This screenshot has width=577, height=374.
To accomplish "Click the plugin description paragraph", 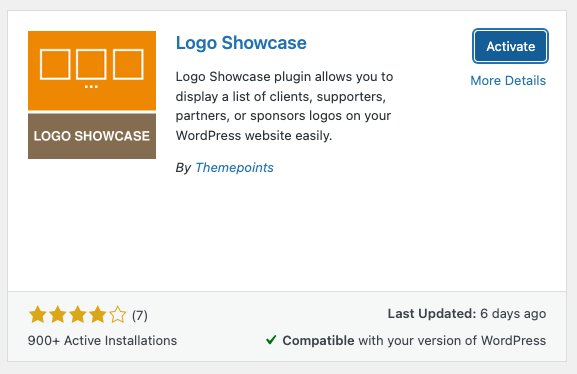I will [x=284, y=106].
